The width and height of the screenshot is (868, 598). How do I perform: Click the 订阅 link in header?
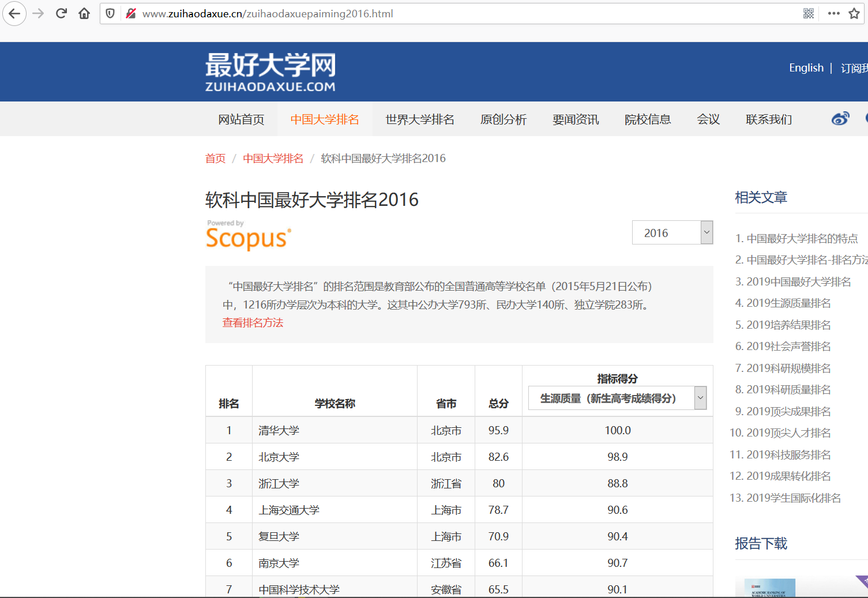coord(854,68)
